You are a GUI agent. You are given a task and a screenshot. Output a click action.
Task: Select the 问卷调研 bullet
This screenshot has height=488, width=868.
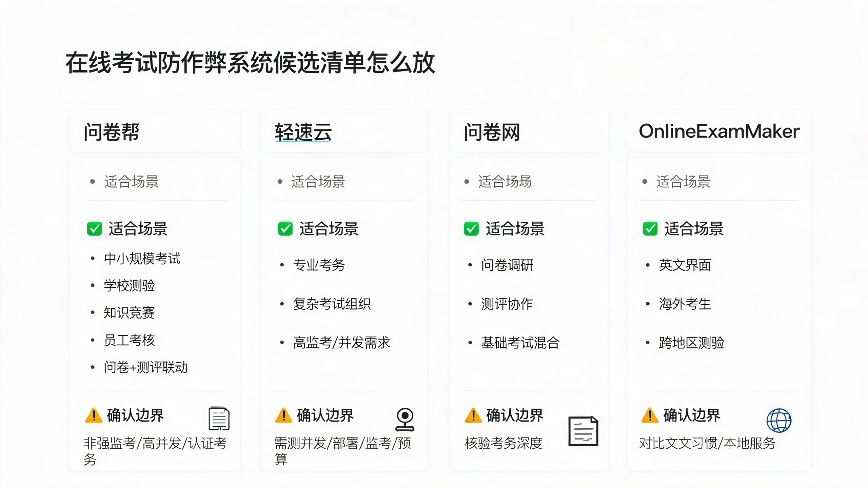pos(507,265)
